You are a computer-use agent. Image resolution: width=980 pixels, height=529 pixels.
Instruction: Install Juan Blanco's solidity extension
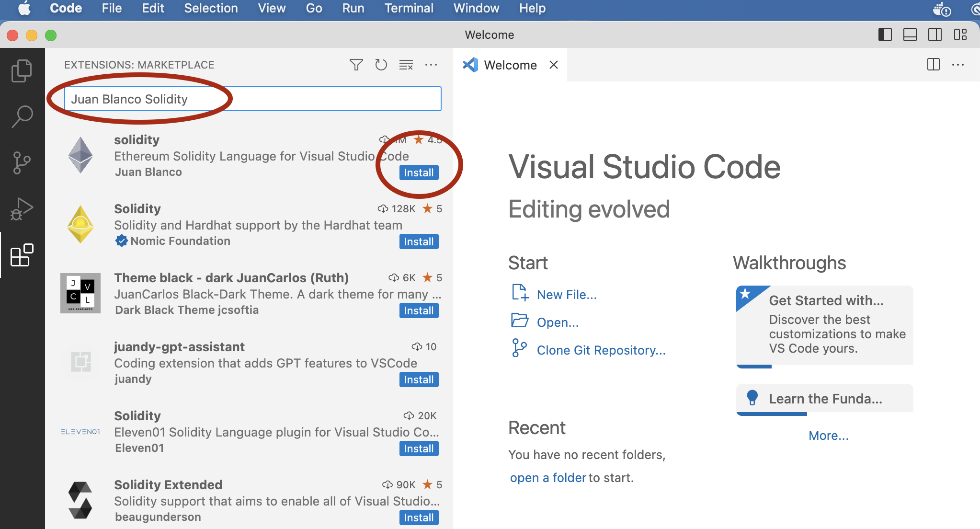click(x=419, y=172)
